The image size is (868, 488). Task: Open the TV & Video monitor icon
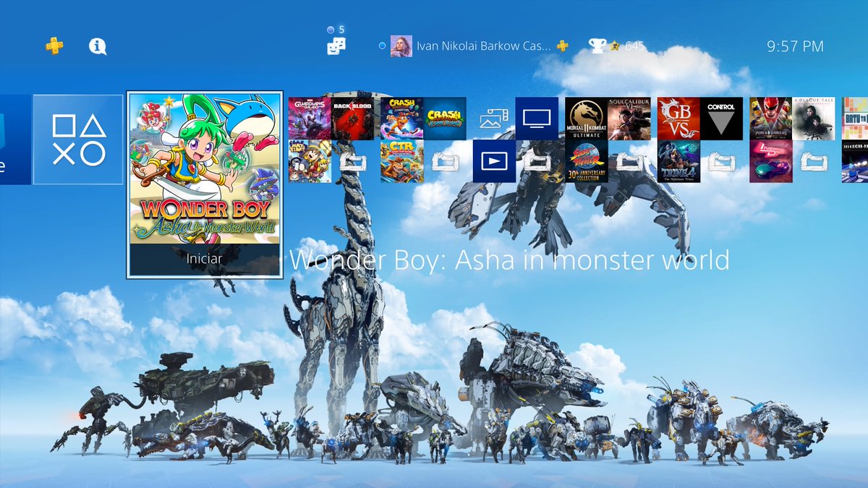pos(537,119)
